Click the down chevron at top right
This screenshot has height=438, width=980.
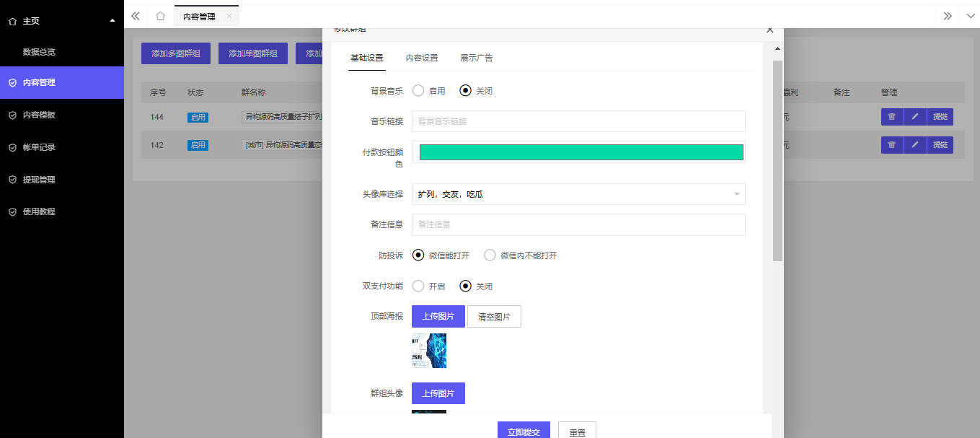969,15
